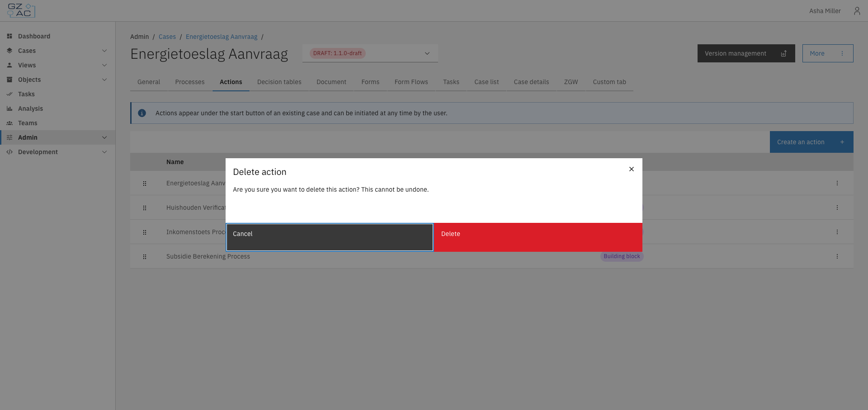The width and height of the screenshot is (868, 410).
Task: Open the ZGW tab
Action: (571, 82)
